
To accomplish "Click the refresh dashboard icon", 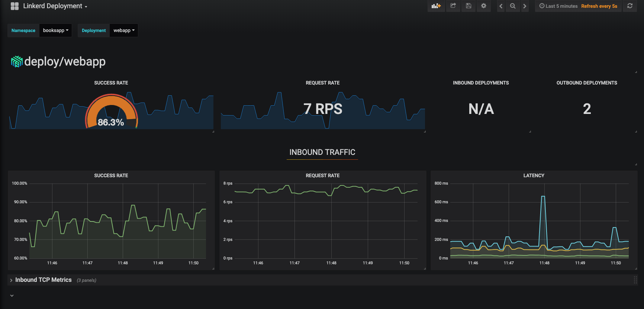I will (630, 6).
